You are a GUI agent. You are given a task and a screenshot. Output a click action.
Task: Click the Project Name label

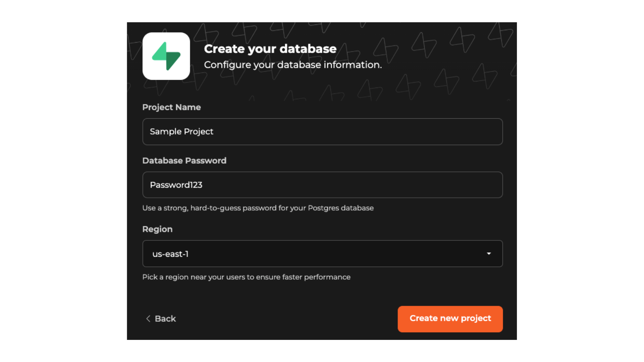[171, 107]
